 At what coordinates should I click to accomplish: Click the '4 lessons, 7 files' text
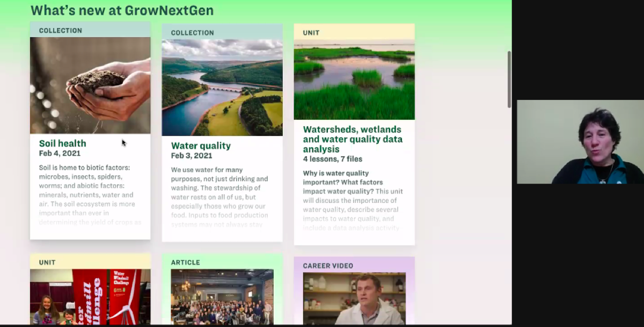point(332,159)
